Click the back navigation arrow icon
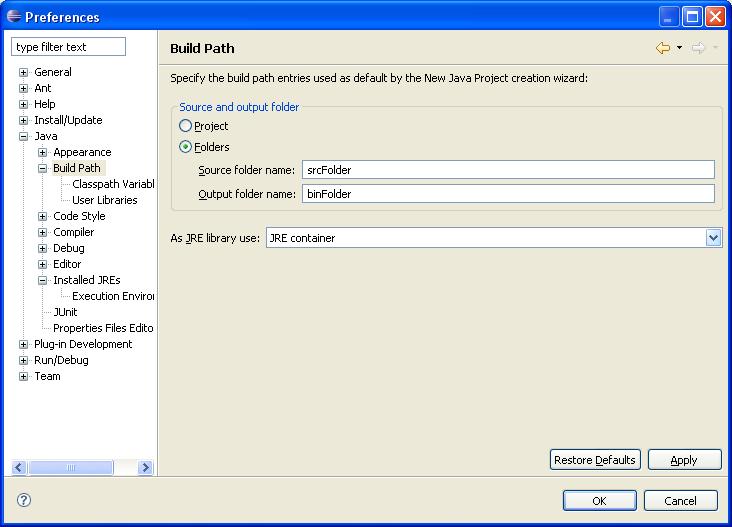 click(663, 48)
